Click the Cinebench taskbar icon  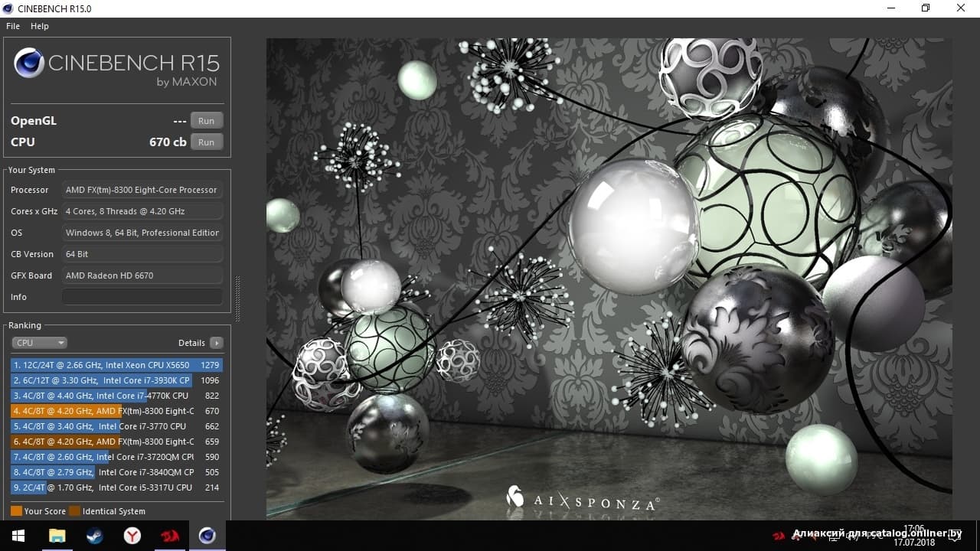pyautogui.click(x=207, y=536)
